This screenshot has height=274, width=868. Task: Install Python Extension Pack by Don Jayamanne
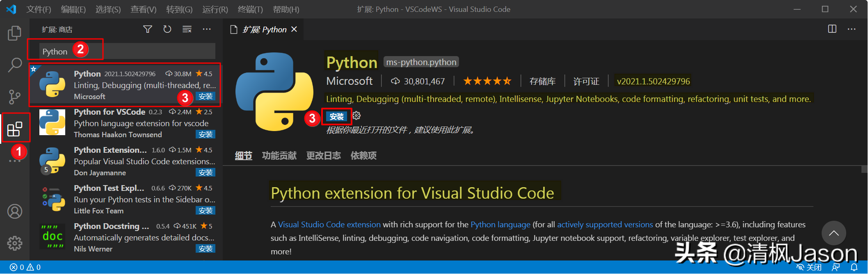(206, 172)
